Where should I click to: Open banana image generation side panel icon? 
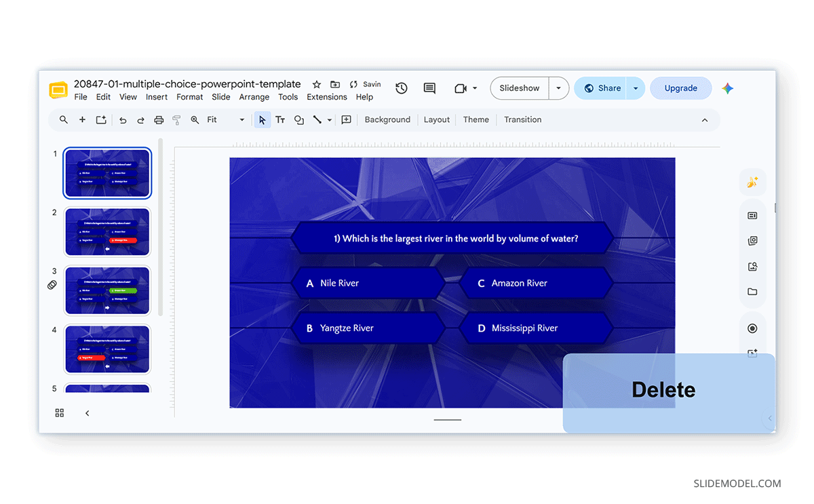click(752, 182)
